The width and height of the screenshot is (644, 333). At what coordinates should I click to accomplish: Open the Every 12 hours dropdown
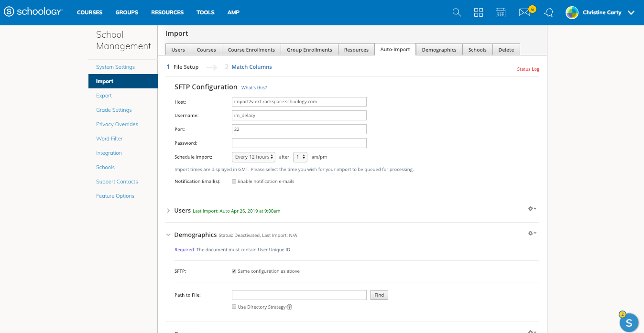point(253,157)
